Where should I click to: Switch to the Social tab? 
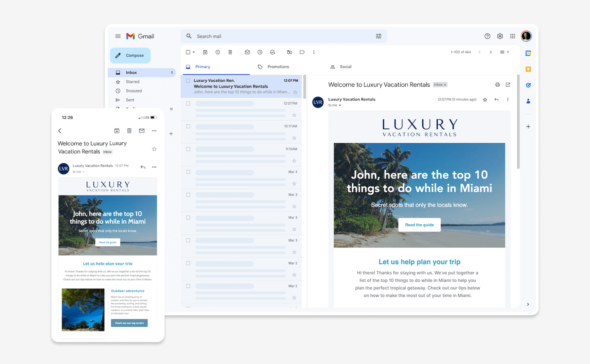tap(345, 67)
